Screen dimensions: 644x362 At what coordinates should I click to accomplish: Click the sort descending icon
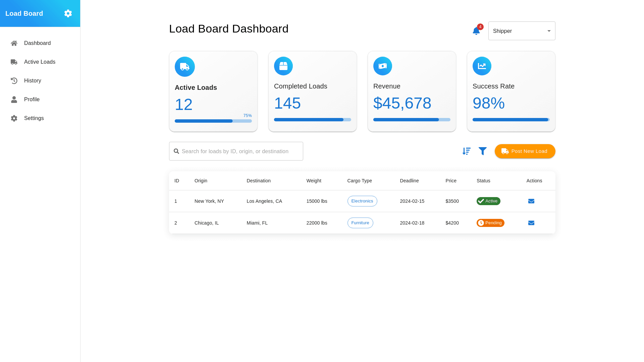(x=466, y=151)
